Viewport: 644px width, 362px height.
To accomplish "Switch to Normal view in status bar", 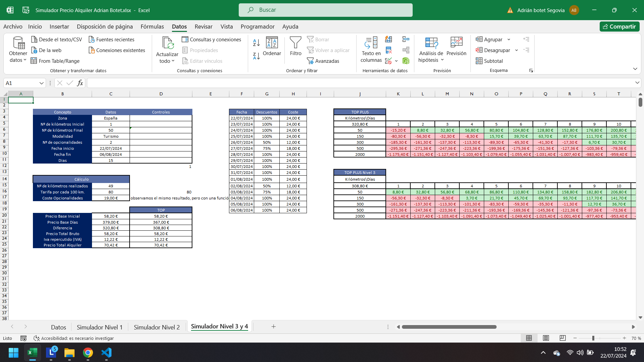I will coord(529,338).
